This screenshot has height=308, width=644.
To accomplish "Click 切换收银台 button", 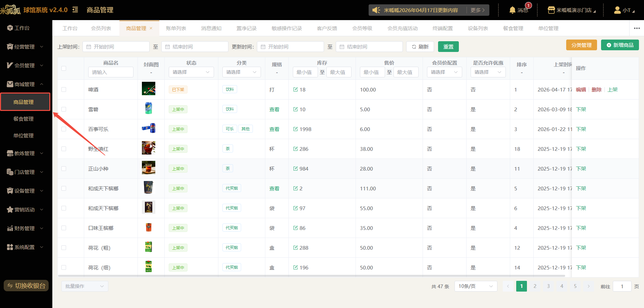I will (26, 286).
